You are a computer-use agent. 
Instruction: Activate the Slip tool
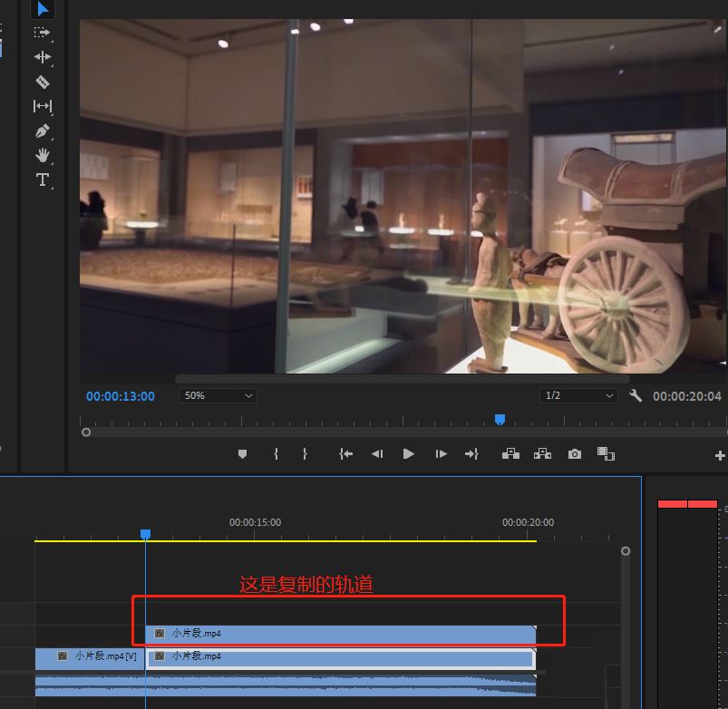point(43,106)
